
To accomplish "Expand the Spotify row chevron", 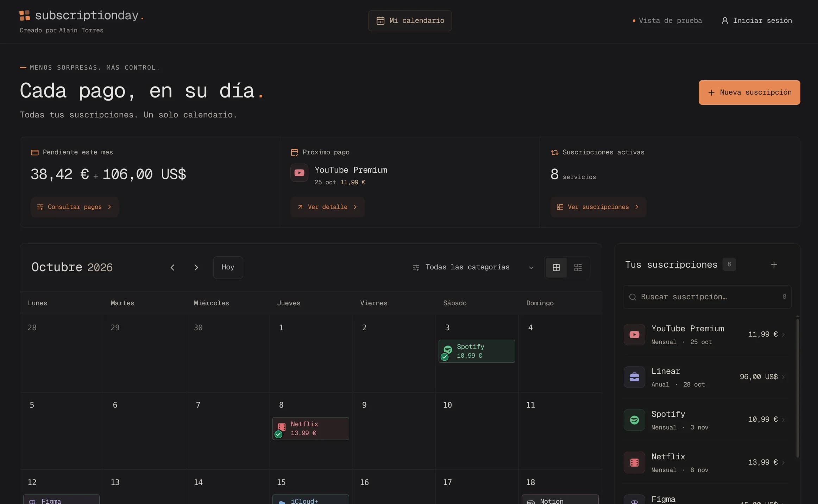I will (783, 420).
